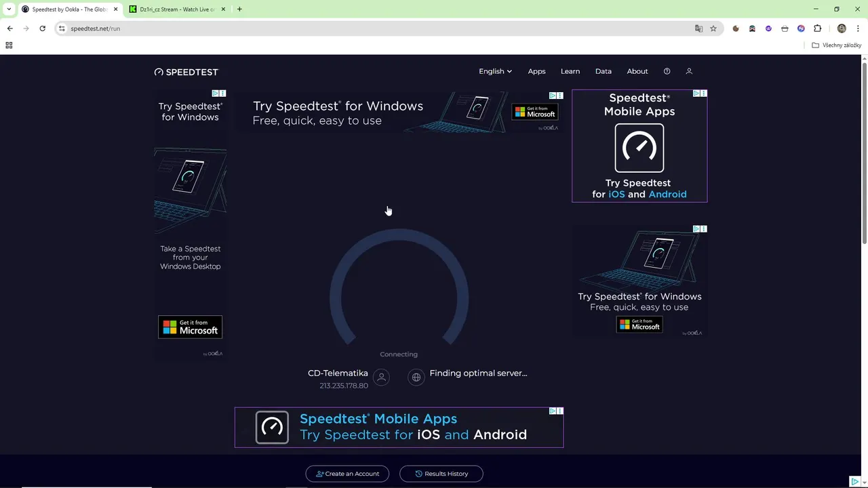Close the Dz1ri_cz Stream tab
The image size is (868, 488).
[x=223, y=9]
